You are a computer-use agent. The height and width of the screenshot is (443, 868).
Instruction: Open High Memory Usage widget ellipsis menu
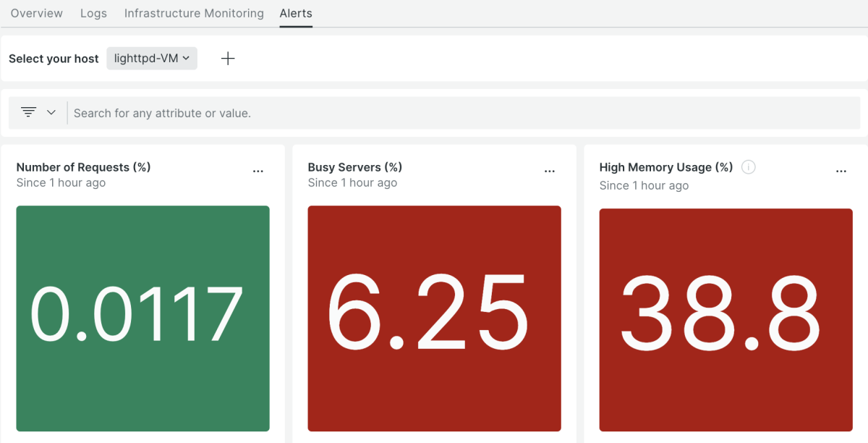841,172
